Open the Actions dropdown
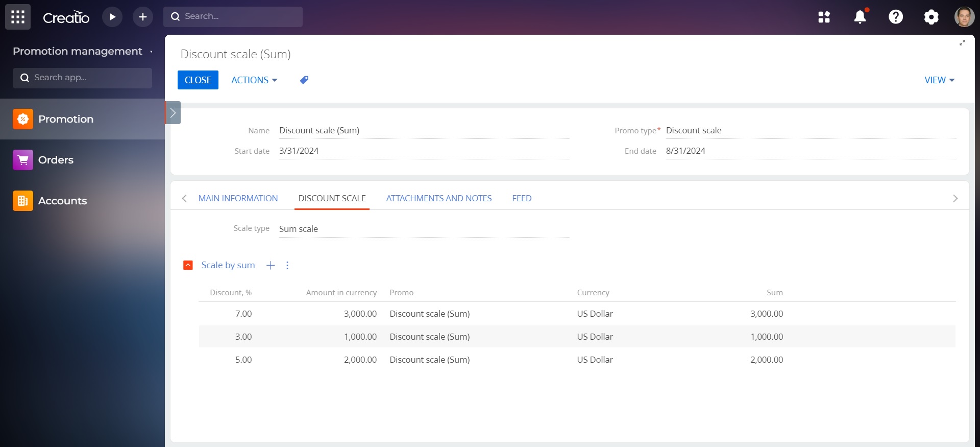 [x=254, y=80]
